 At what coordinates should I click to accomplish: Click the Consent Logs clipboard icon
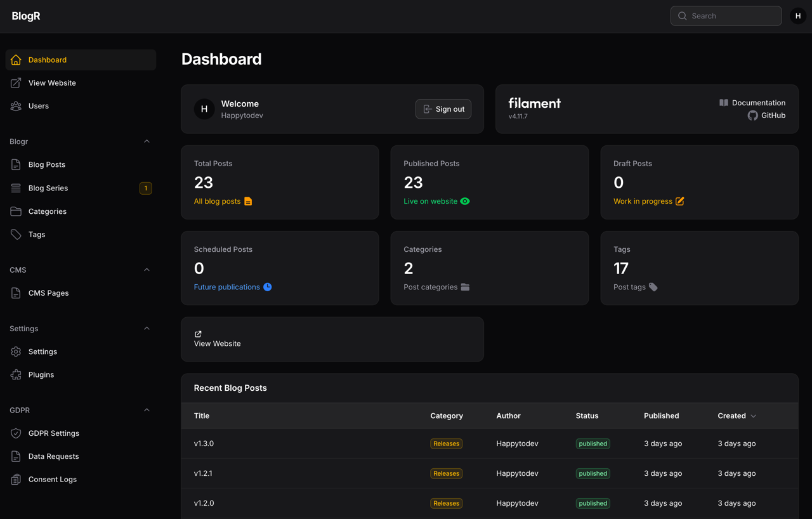tap(16, 479)
